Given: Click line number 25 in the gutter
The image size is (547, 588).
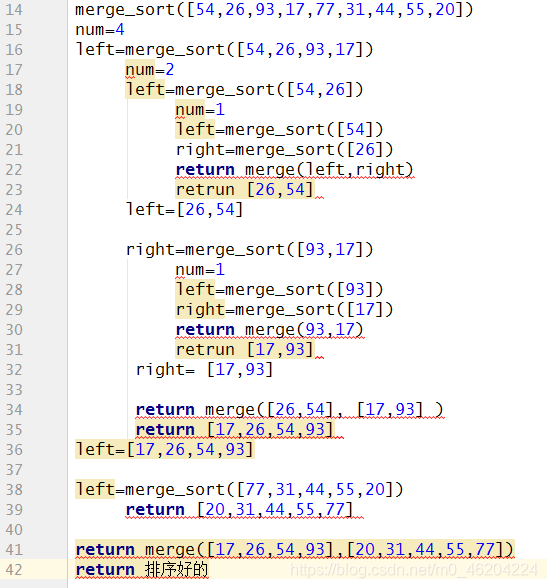Looking at the screenshot, I should [14, 230].
